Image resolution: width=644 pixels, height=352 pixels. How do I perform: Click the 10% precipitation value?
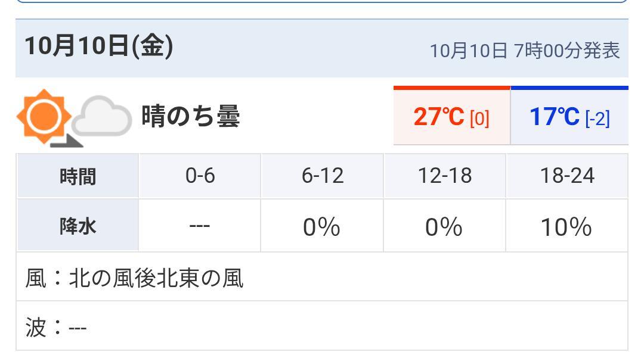(x=566, y=227)
